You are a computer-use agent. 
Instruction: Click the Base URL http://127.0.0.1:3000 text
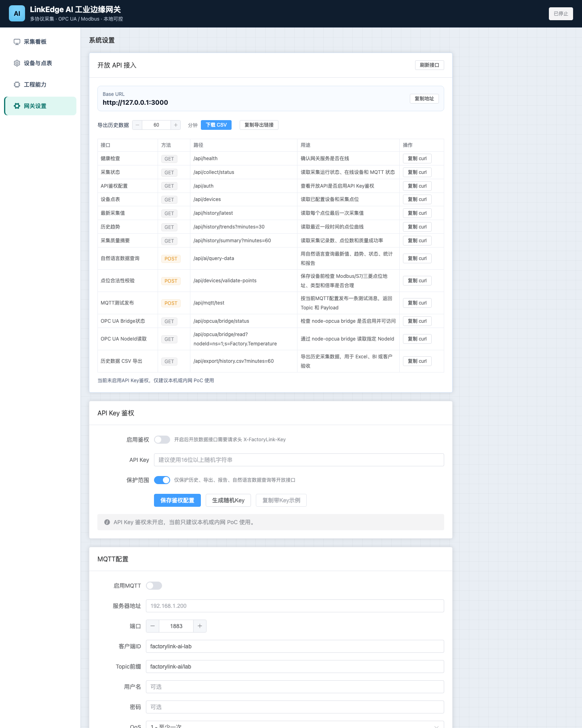pyautogui.click(x=135, y=103)
